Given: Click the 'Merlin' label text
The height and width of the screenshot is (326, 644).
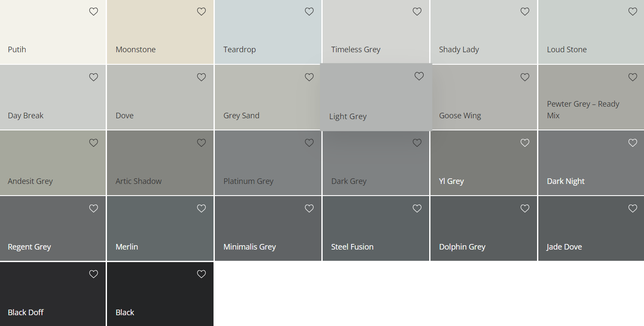Looking at the screenshot, I should point(127,247).
